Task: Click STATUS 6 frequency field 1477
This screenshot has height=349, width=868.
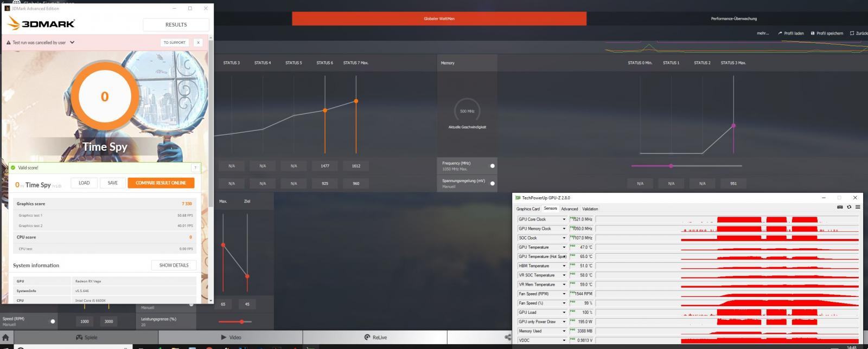Action: click(x=325, y=166)
